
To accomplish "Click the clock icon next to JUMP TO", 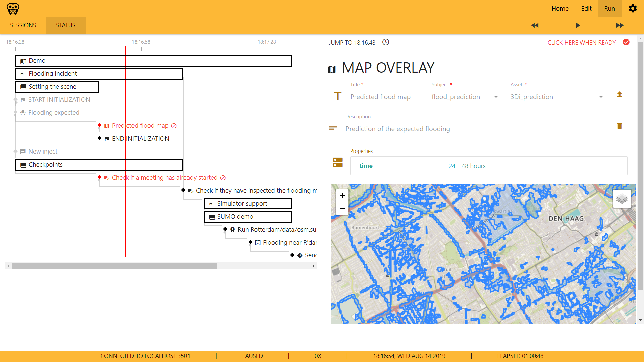I will [x=385, y=42].
